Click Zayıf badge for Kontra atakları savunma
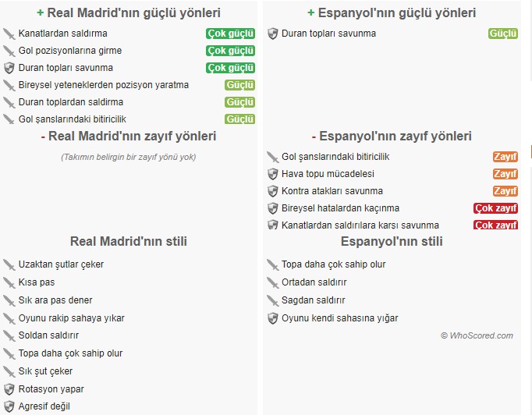 click(x=505, y=191)
